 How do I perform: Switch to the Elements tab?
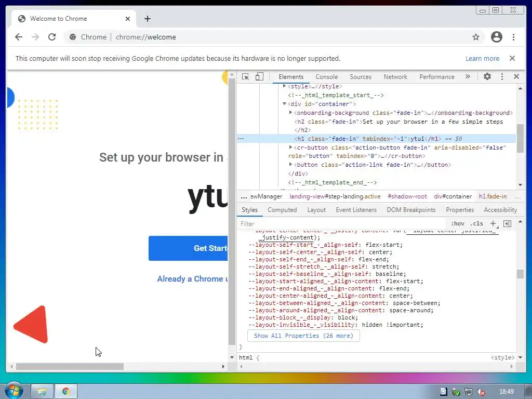click(x=291, y=77)
